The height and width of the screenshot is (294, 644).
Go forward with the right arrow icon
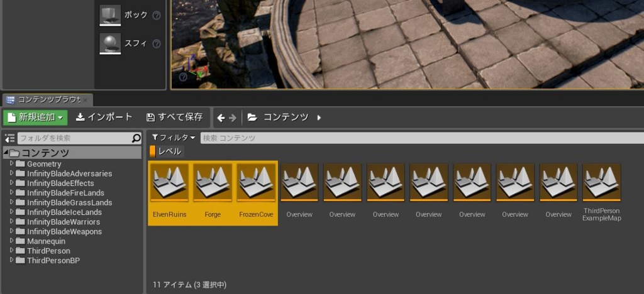pos(233,118)
